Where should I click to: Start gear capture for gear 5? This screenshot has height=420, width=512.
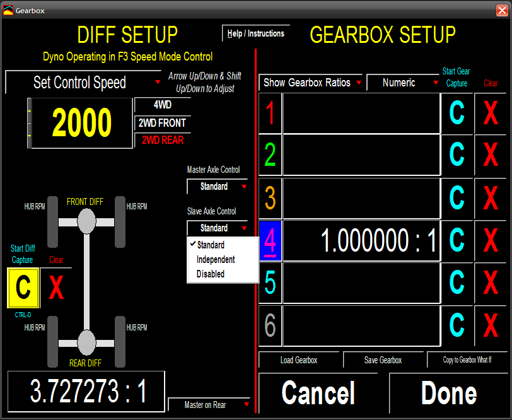click(457, 283)
